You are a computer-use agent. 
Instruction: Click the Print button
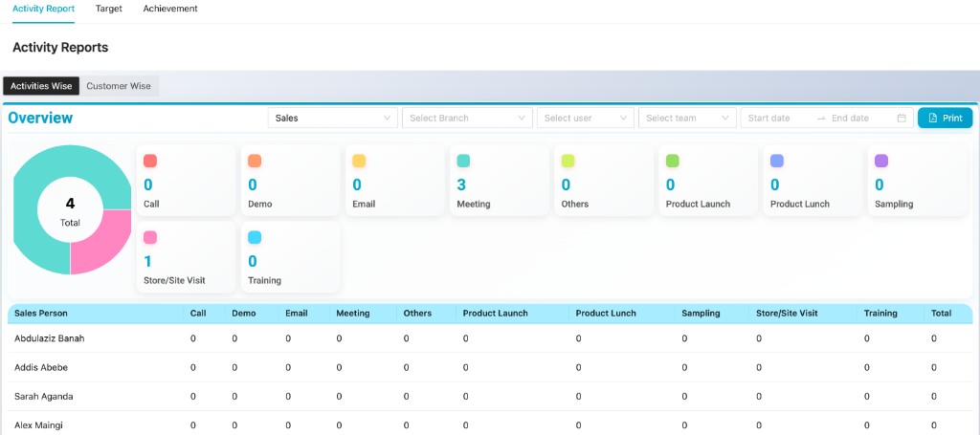tap(945, 118)
